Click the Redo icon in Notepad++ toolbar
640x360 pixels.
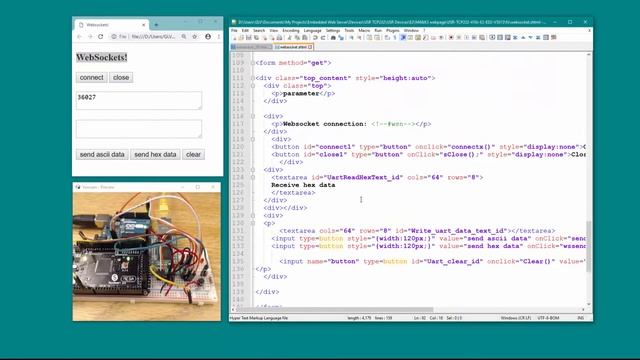click(322, 38)
